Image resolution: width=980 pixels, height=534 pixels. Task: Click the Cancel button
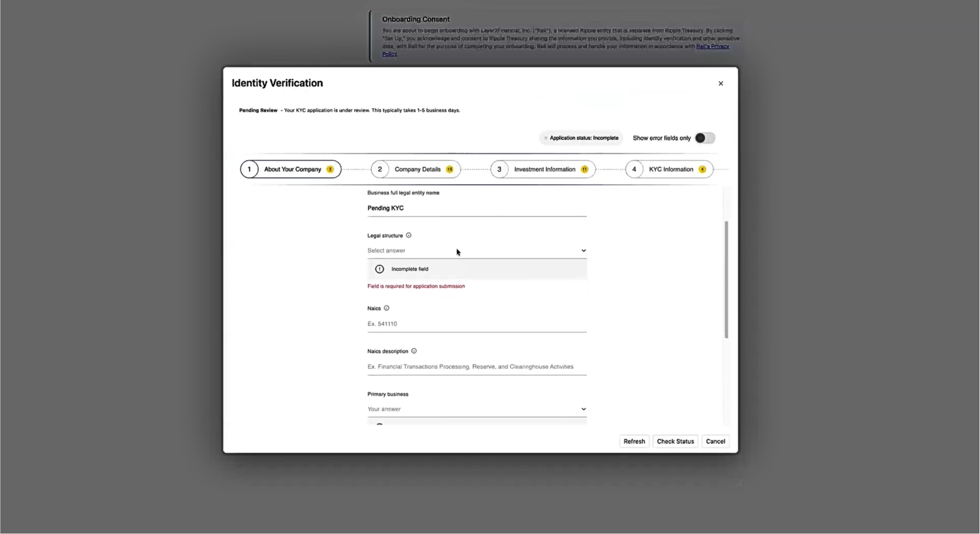pos(715,441)
